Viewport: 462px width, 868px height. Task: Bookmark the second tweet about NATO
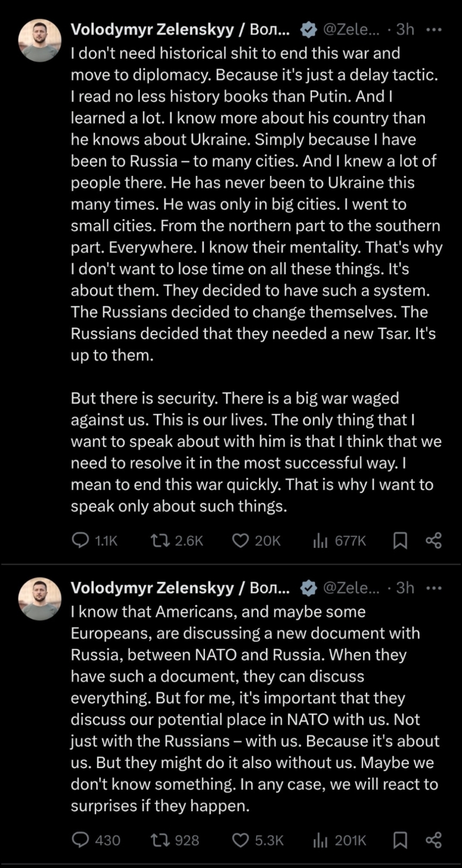click(400, 840)
